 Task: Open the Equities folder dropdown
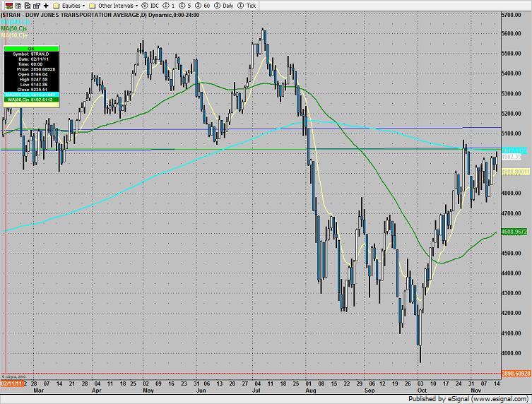click(69, 6)
